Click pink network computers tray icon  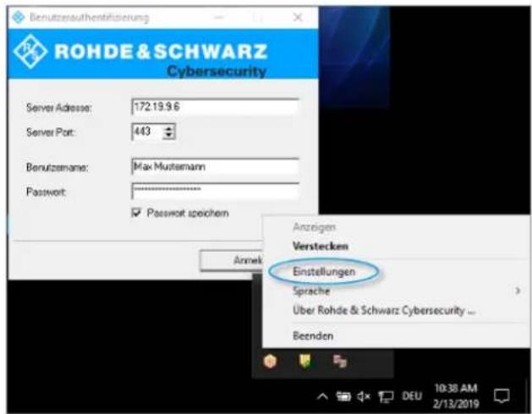(340, 362)
